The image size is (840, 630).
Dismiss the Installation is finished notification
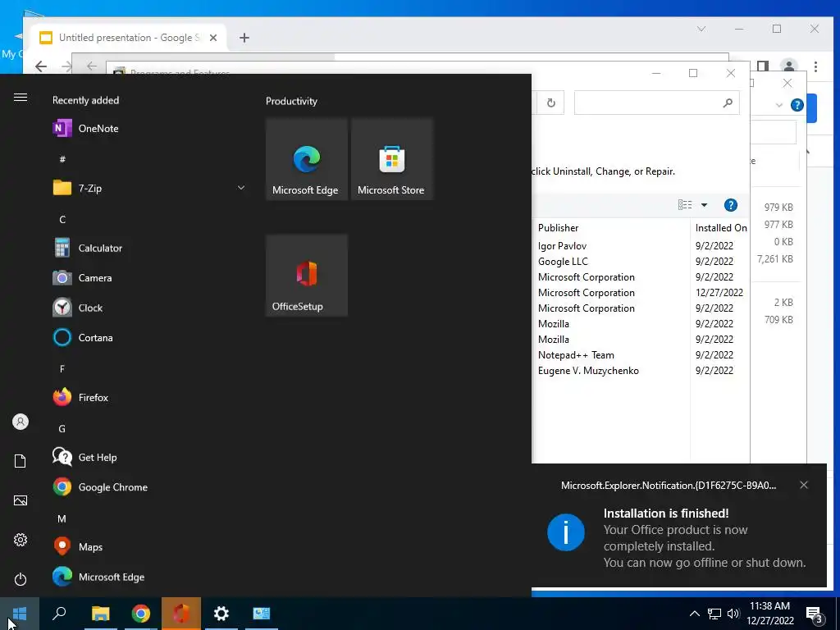(x=804, y=485)
